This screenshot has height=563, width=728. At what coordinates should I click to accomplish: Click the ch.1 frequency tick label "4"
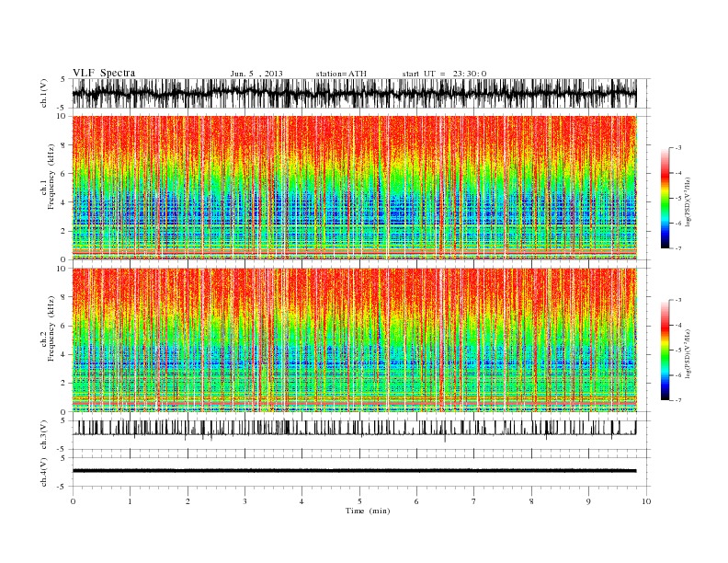click(x=63, y=202)
